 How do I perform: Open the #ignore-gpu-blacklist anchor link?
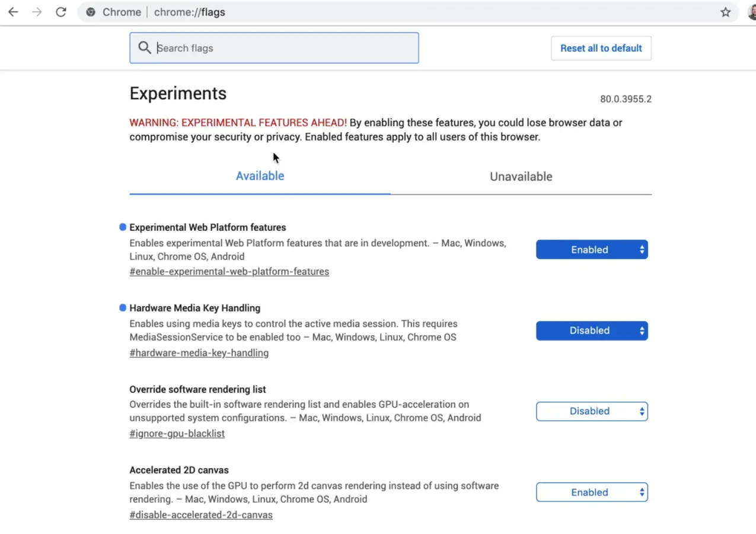(x=177, y=434)
